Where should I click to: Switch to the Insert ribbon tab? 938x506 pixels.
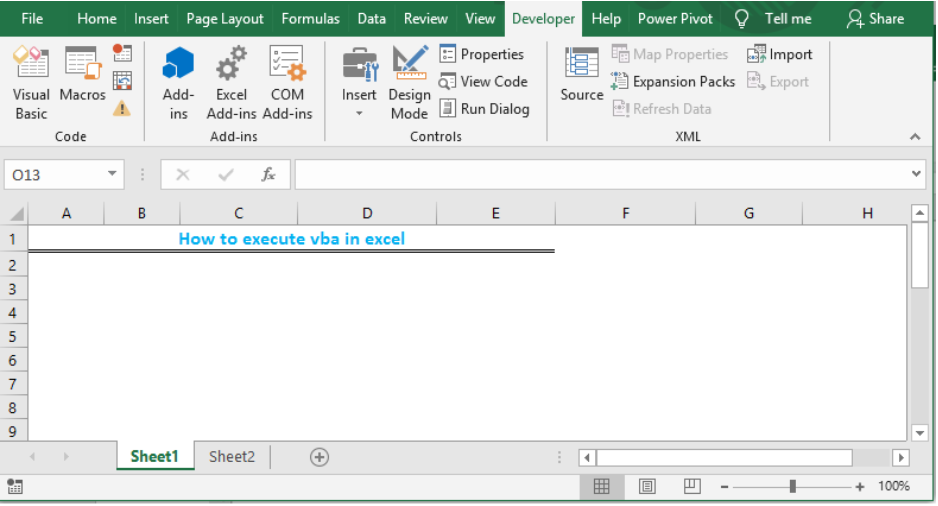point(151,19)
